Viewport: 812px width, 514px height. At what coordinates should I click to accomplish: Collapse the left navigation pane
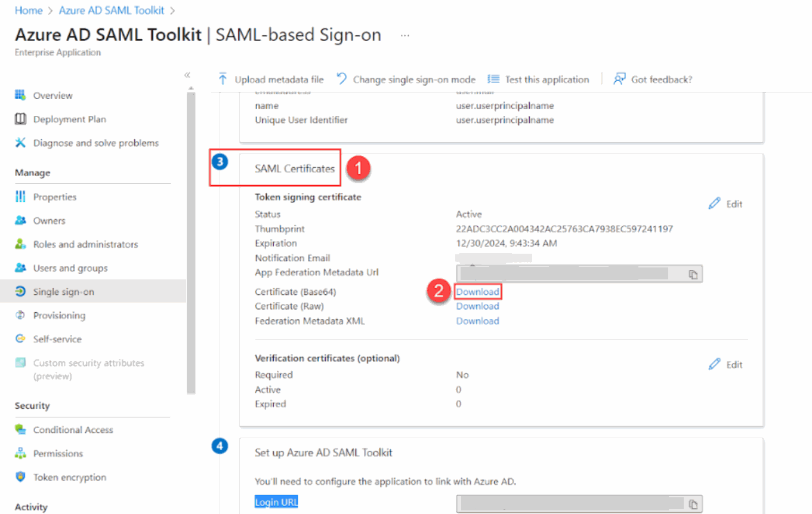tap(187, 75)
